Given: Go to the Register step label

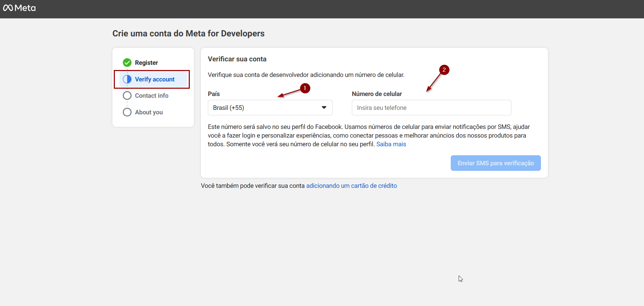Looking at the screenshot, I should click(146, 63).
